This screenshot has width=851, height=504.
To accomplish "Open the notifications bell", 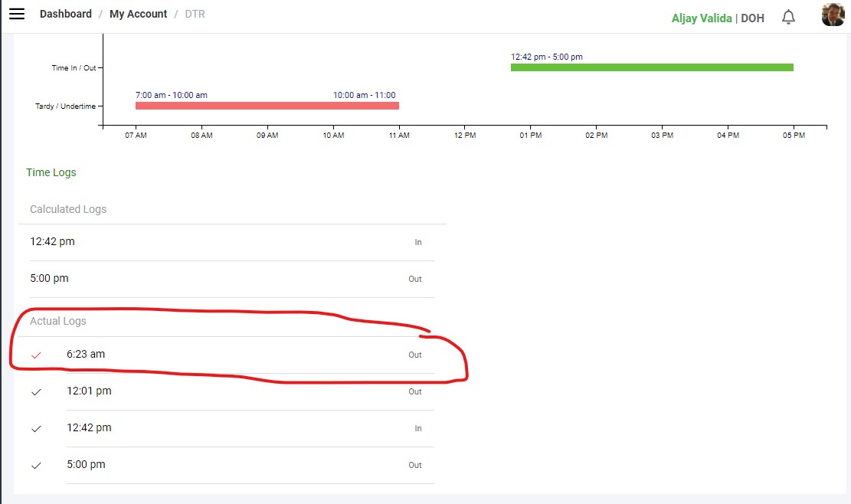I will [x=788, y=17].
